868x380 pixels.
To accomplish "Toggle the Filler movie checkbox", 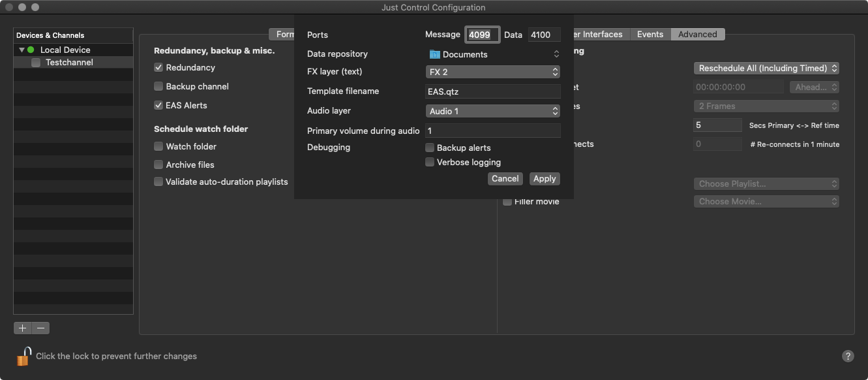I will point(507,202).
